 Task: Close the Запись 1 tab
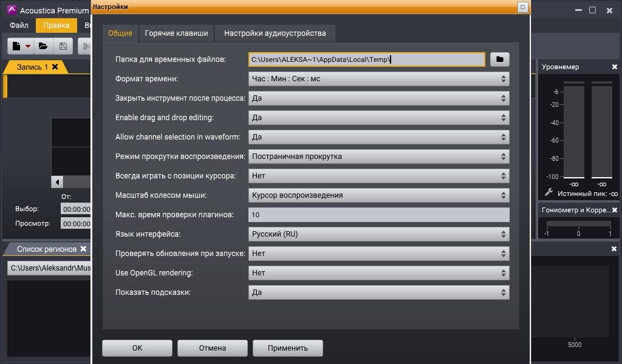click(55, 67)
